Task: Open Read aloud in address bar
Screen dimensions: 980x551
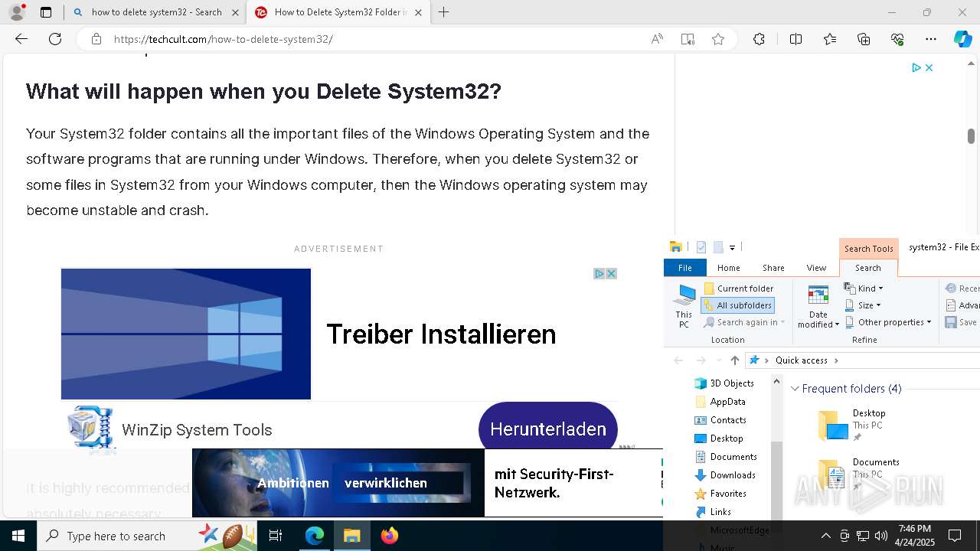Action: [657, 39]
